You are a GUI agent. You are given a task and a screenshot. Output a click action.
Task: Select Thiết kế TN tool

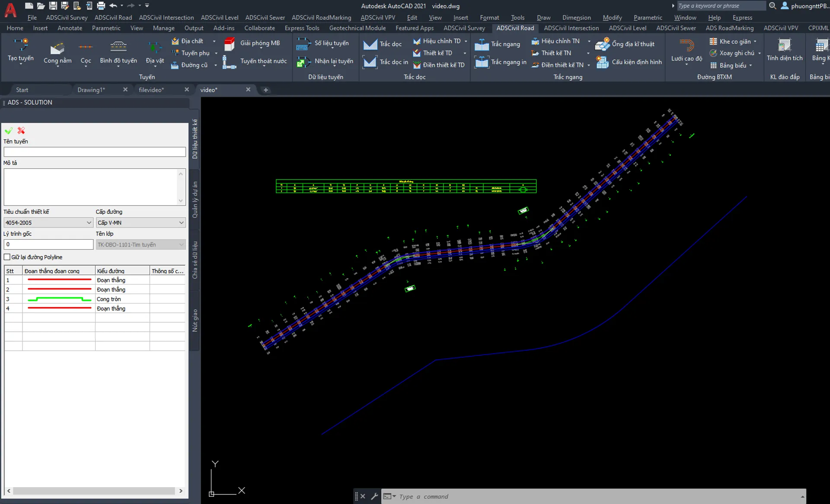pyautogui.click(x=552, y=53)
